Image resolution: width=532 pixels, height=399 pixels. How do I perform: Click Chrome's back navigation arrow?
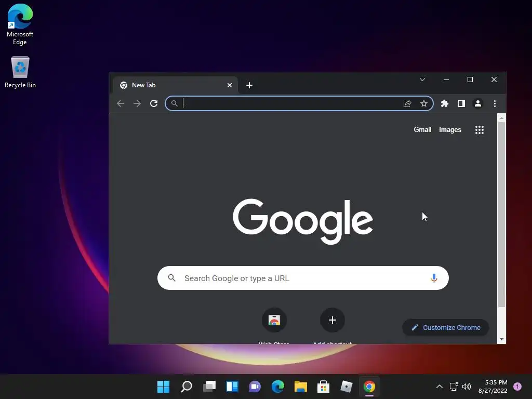[121, 103]
